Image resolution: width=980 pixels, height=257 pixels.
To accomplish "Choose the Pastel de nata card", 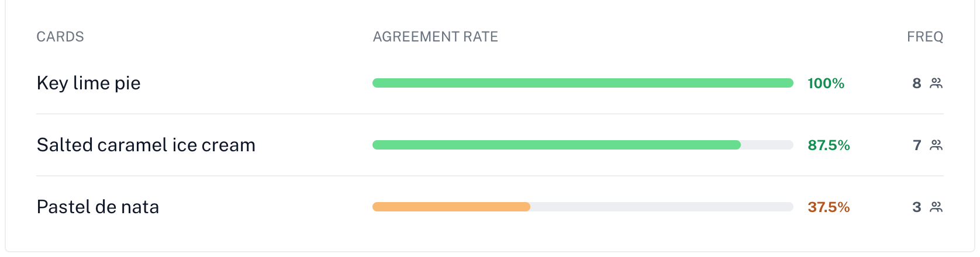I will (x=98, y=207).
